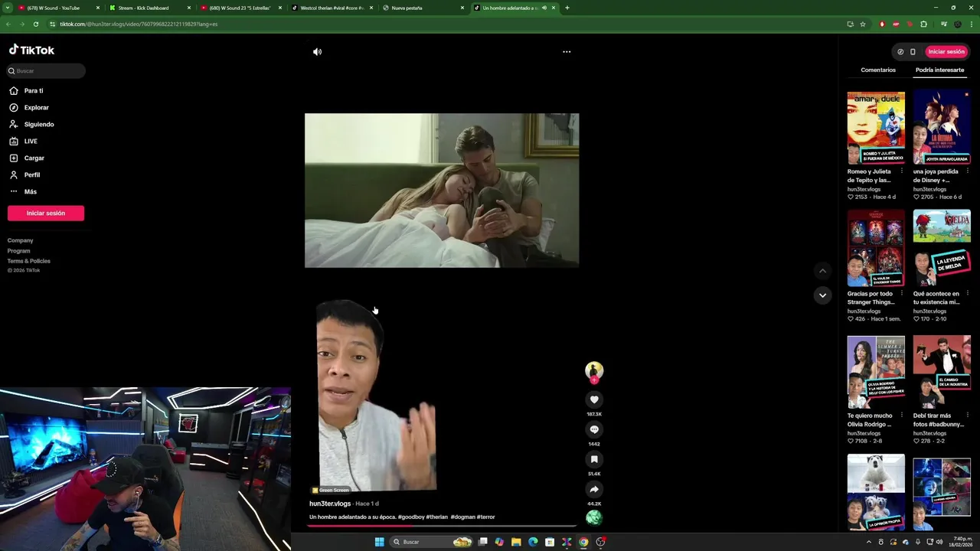Screen dimensions: 980x551
Task: Click the sidebar Iniciar sesión button
Action: coord(46,214)
